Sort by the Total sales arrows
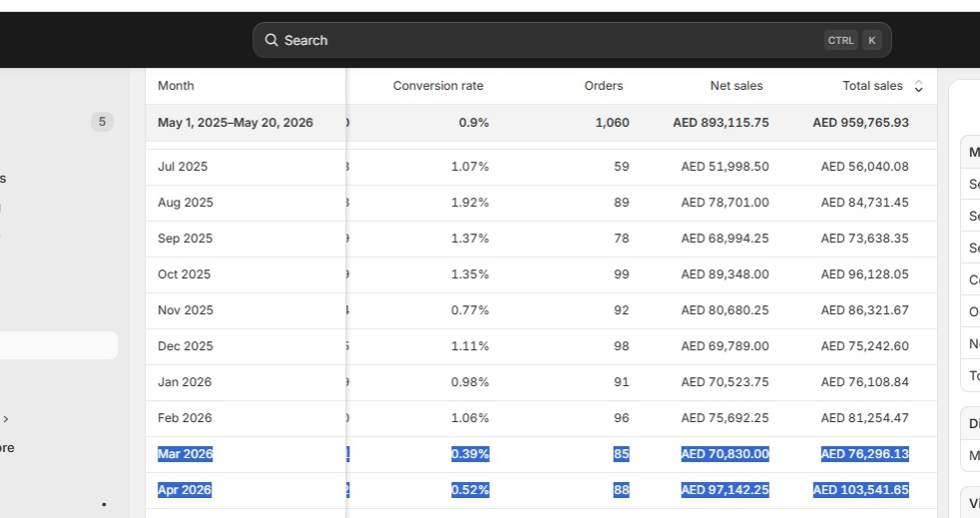This screenshot has width=980, height=518. pyautogui.click(x=918, y=86)
